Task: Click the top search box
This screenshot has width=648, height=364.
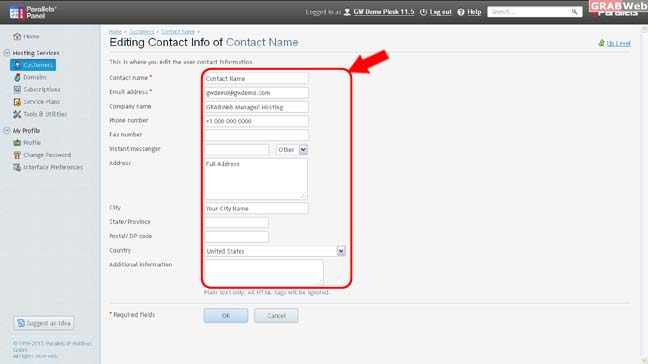Action: tap(535, 12)
